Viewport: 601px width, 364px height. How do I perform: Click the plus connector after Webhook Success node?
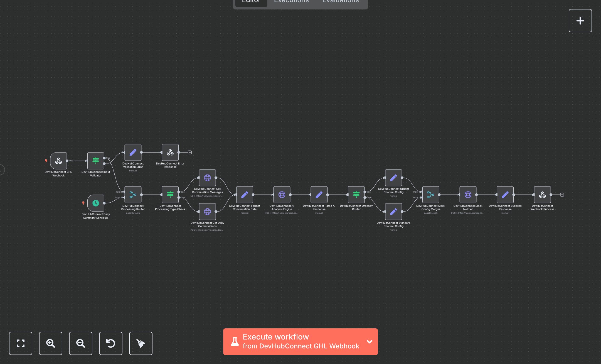click(562, 195)
